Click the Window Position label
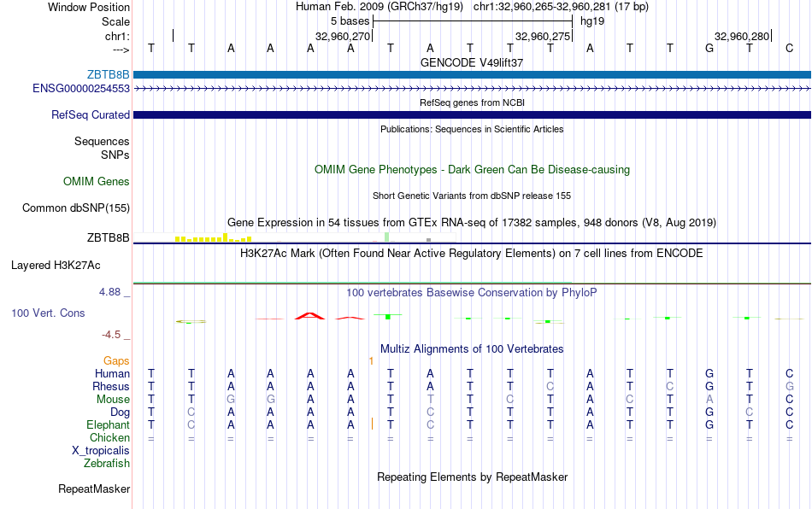Viewport: 812px width, 509px height. (89, 7)
